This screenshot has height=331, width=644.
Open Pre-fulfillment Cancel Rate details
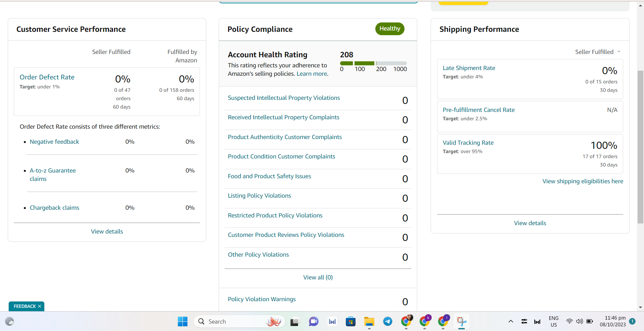click(479, 110)
